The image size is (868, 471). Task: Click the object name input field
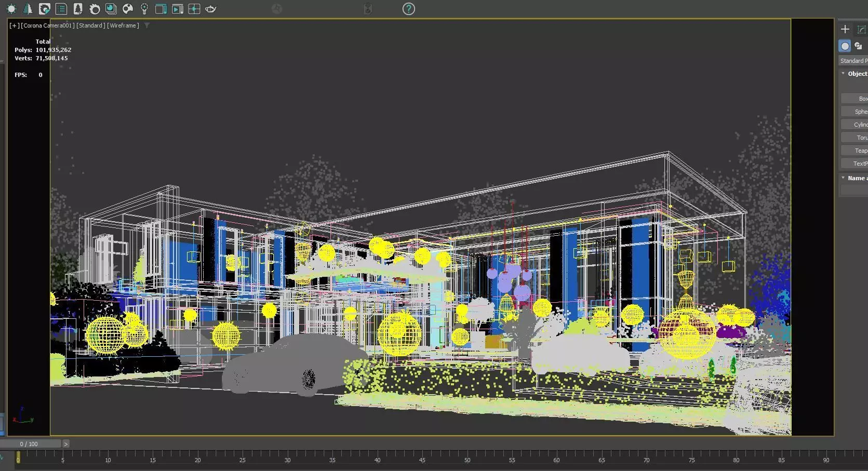pyautogui.click(x=854, y=191)
